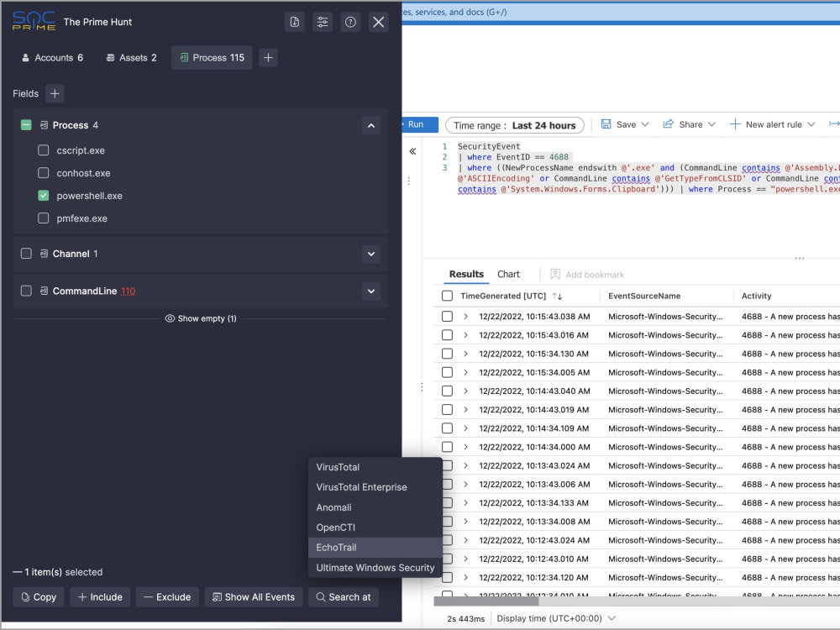Check the select-all results checkbox
The width and height of the screenshot is (840, 630).
[448, 296]
